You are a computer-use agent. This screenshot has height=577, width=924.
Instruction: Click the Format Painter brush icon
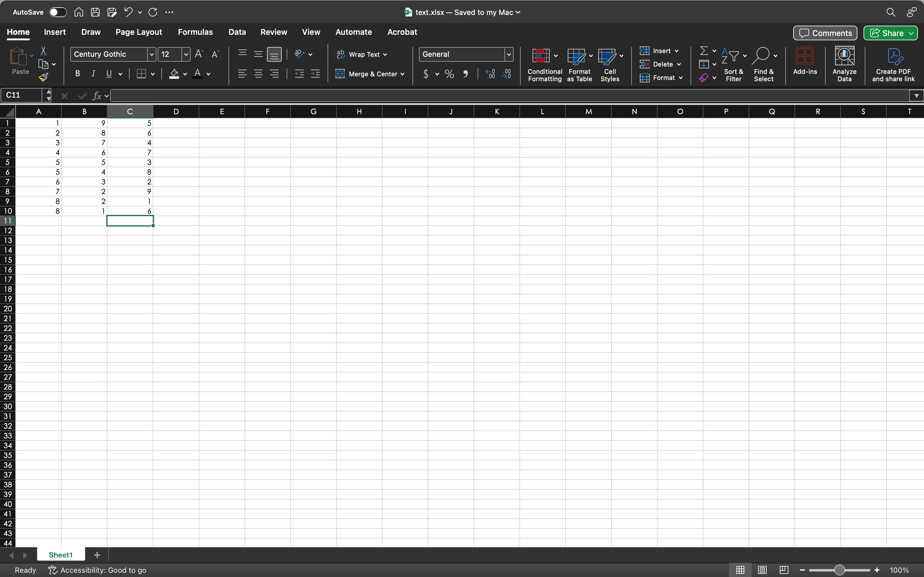43,78
